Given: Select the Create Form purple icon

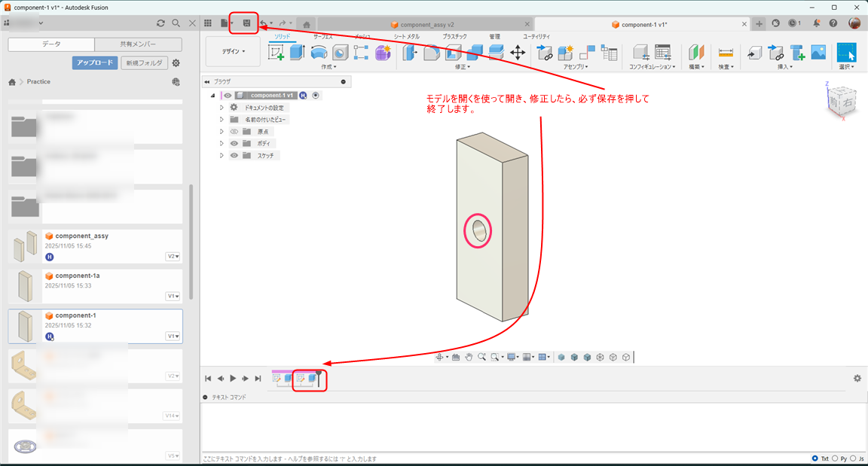Looking at the screenshot, I should pyautogui.click(x=383, y=53).
